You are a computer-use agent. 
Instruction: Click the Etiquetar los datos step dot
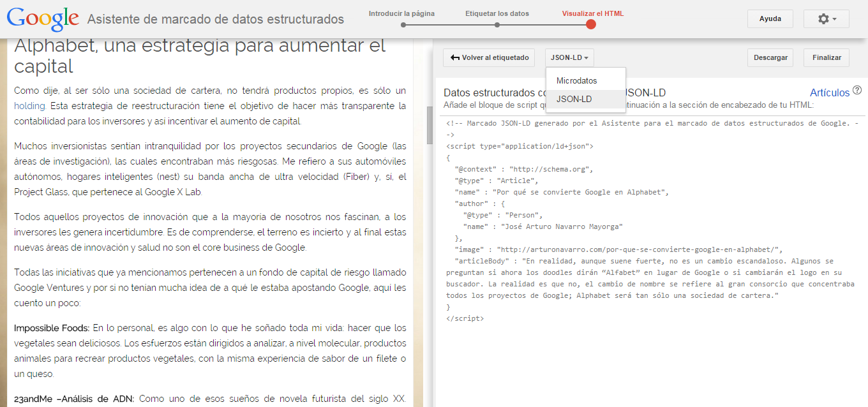click(497, 25)
